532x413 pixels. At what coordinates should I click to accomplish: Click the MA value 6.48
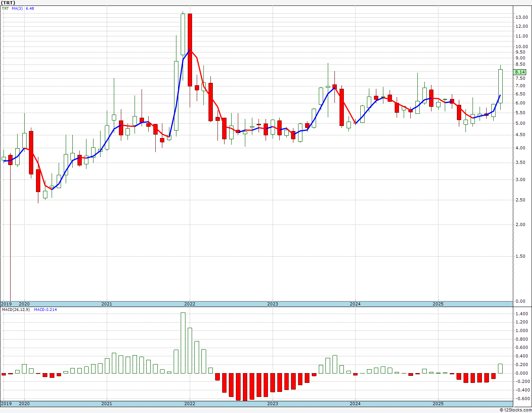[x=30, y=8]
